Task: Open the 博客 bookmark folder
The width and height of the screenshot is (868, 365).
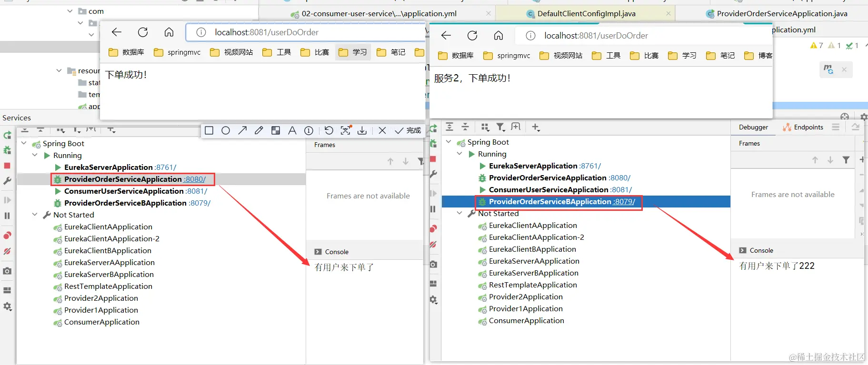Action: 758,56
